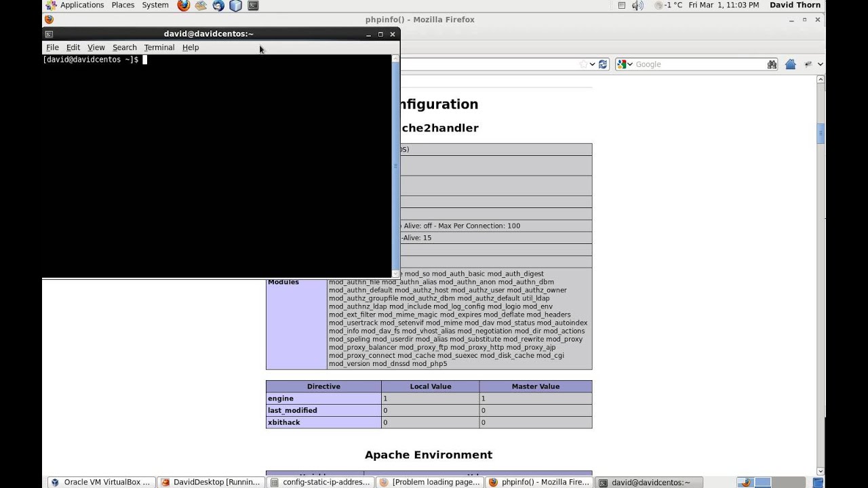Click the Firefox toolbar add-on icon
This screenshot has height=488, width=868.
point(808,64)
